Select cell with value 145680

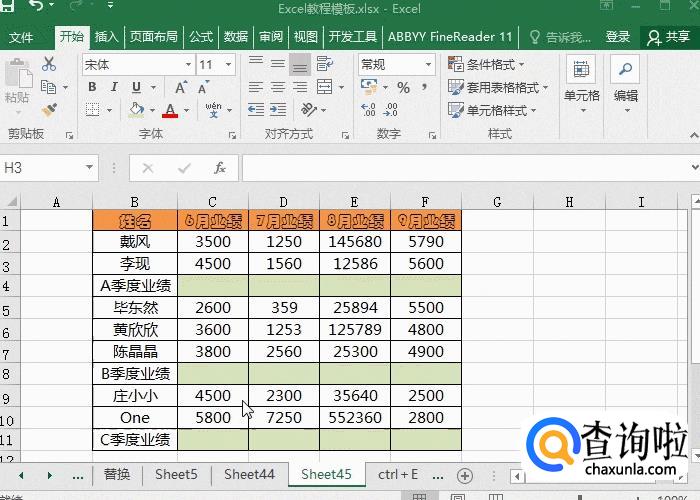[355, 242]
